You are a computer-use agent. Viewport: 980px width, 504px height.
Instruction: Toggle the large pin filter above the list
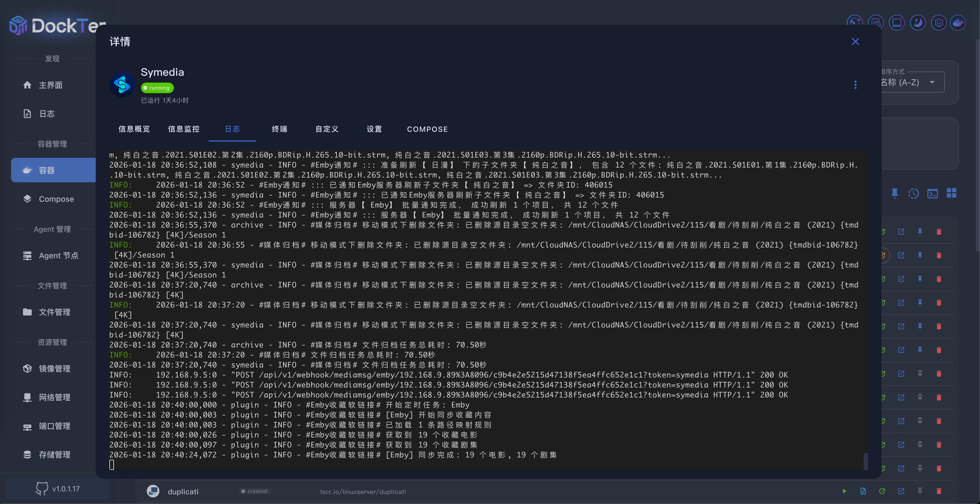(895, 194)
